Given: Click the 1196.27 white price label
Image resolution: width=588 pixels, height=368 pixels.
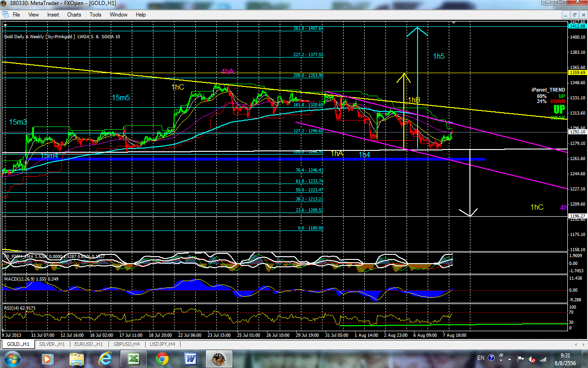Looking at the screenshot, I should pos(578,216).
